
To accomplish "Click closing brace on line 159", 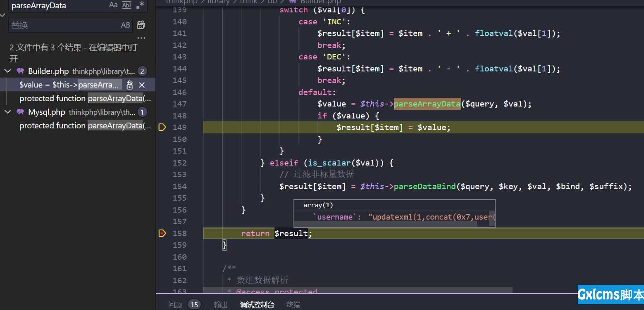I will 224,245.
